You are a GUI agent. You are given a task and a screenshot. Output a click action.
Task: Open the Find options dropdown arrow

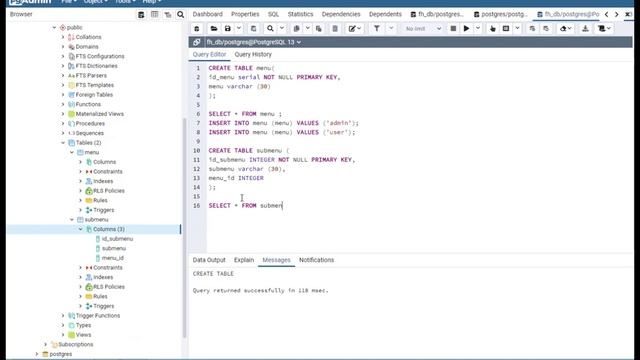282,29
